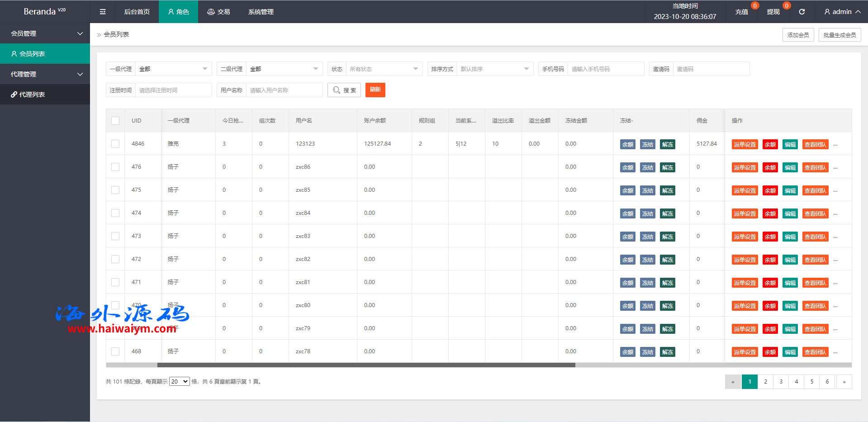Screen dimensions: 868x422
Task: Tick the checkbox for UID 4846
Action: coord(115,144)
